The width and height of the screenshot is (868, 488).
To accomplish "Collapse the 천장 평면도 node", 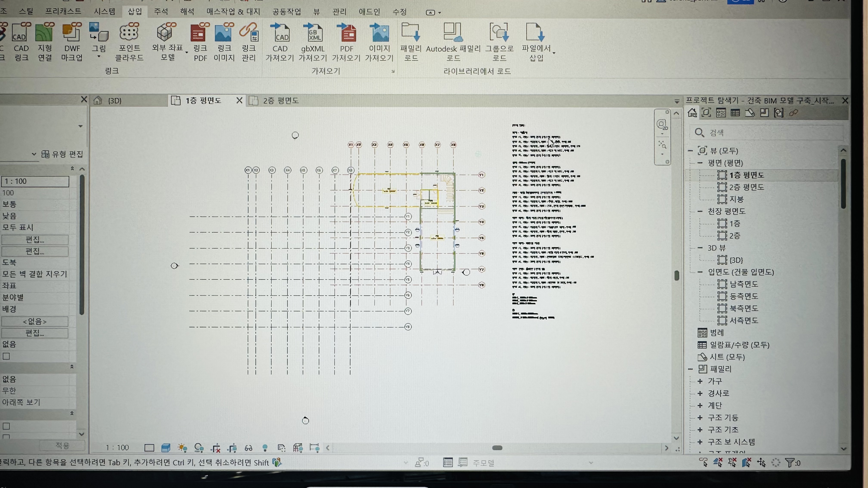I will click(x=700, y=211).
